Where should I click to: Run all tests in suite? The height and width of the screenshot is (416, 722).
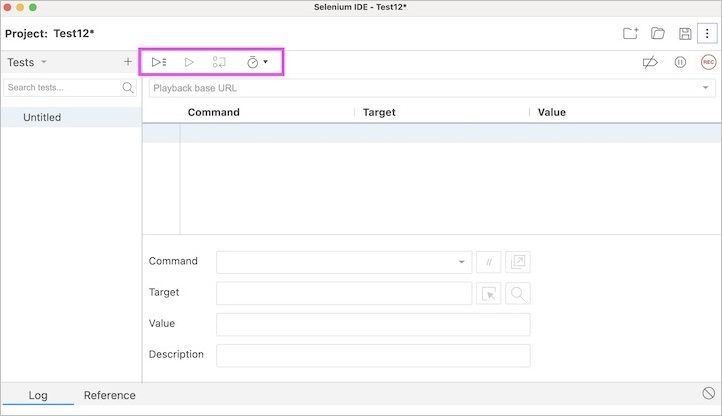pos(159,62)
